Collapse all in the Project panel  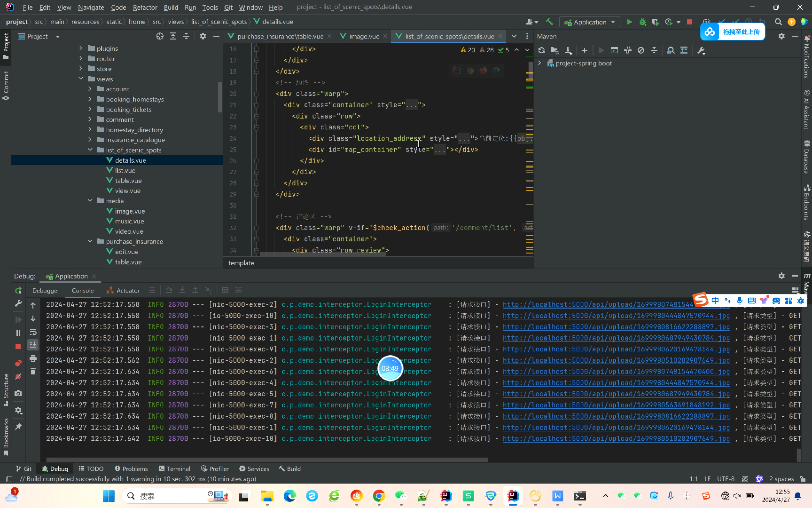[186, 36]
